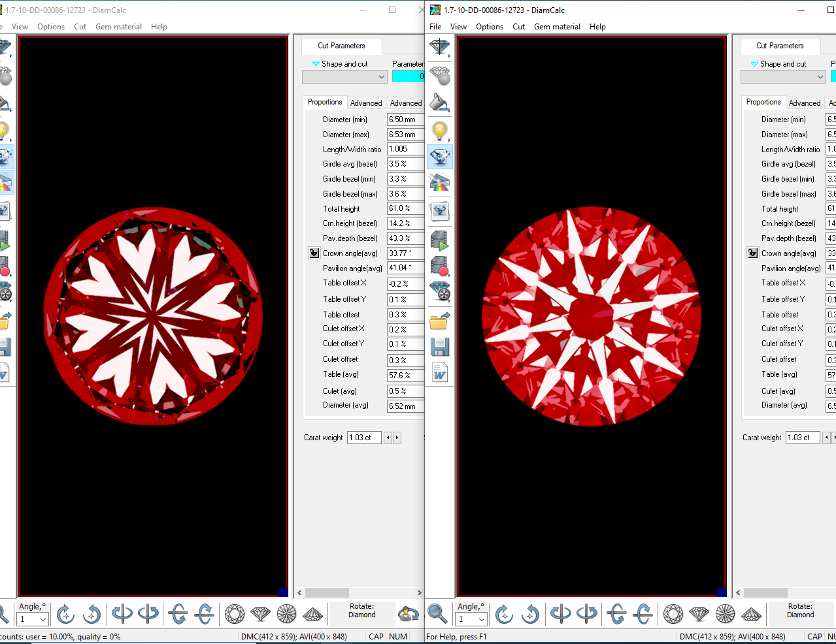This screenshot has width=836, height=644.
Task: Open the View menu in right window
Action: [458, 27]
